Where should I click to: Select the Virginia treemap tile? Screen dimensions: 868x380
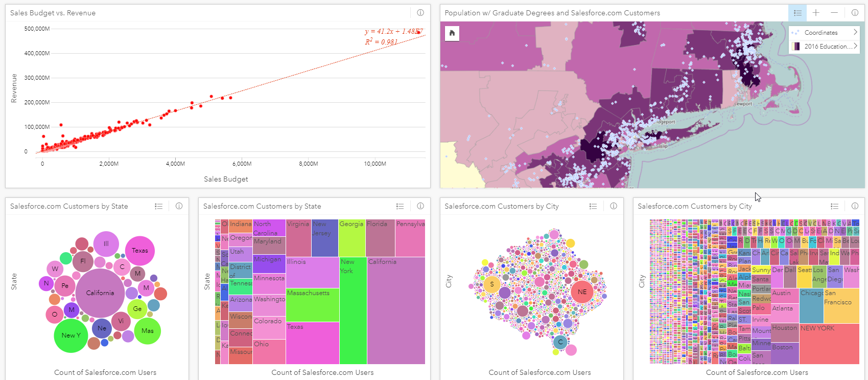click(298, 238)
